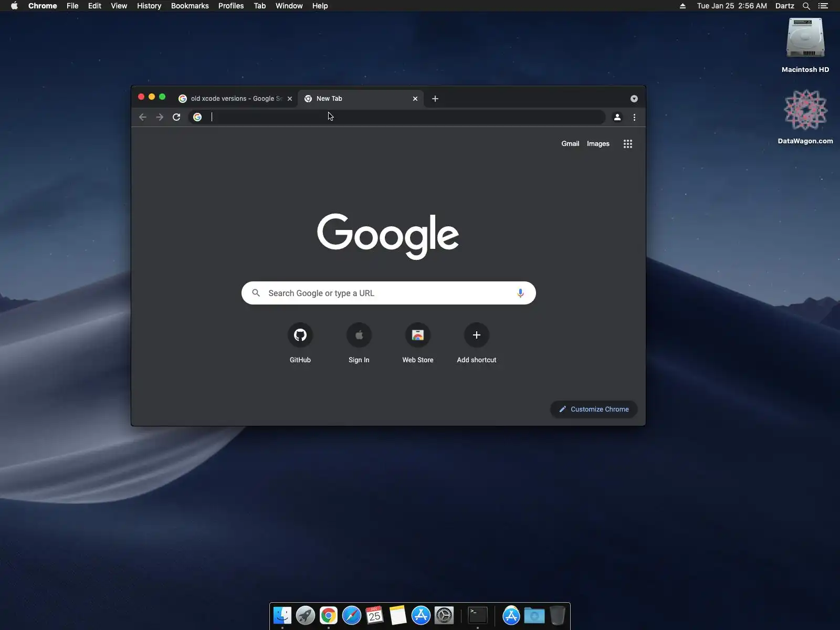Open the File menu
Viewport: 840px width, 630px height.
[x=72, y=6]
